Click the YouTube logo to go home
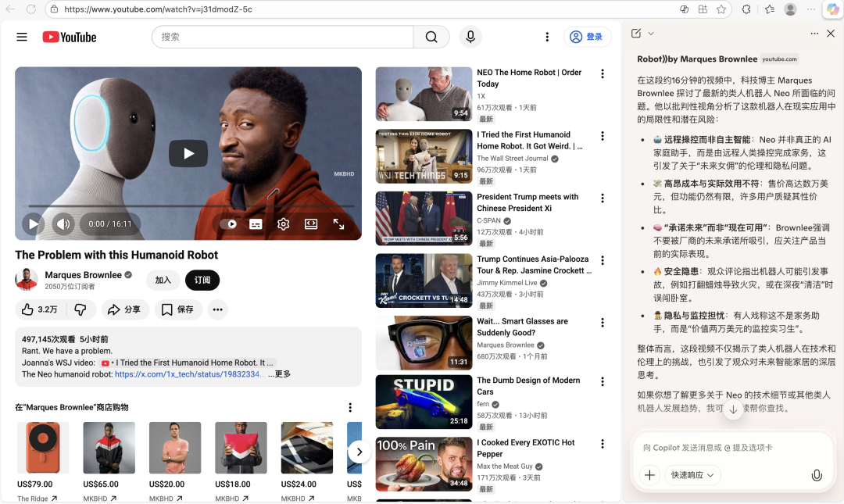The width and height of the screenshot is (844, 504). (x=69, y=36)
